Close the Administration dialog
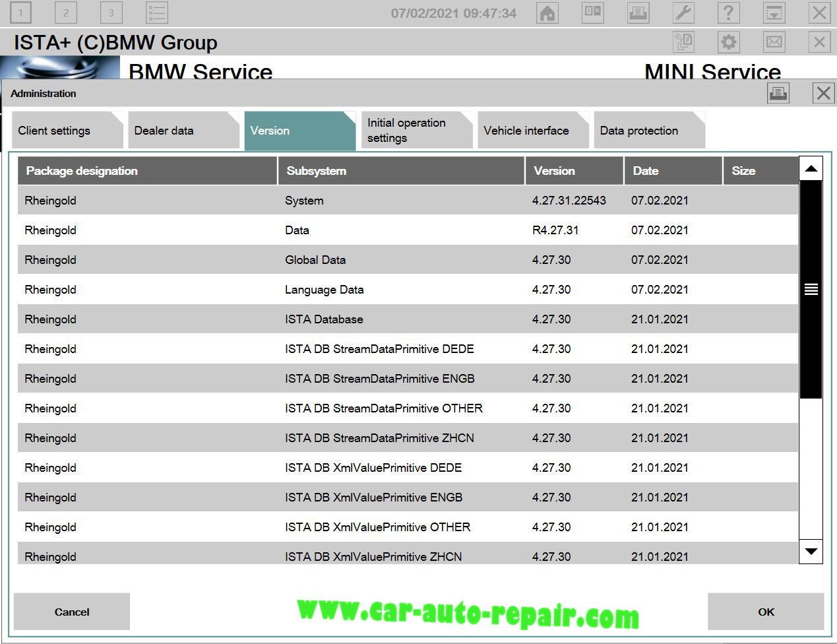Image resolution: width=837 pixels, height=644 pixels. click(823, 93)
